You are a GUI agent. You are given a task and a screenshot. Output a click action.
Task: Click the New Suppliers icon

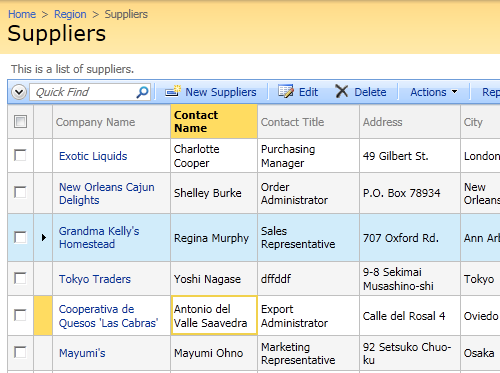[x=173, y=91]
